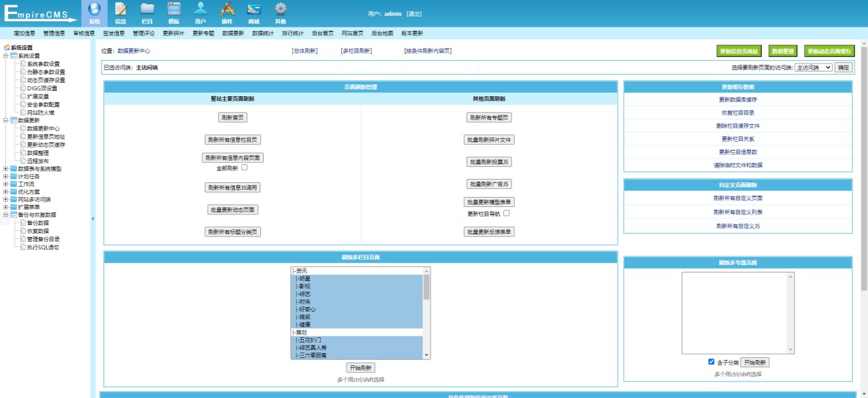Select 管理信息 in the secondary menu
868x398 pixels.
coord(54,33)
